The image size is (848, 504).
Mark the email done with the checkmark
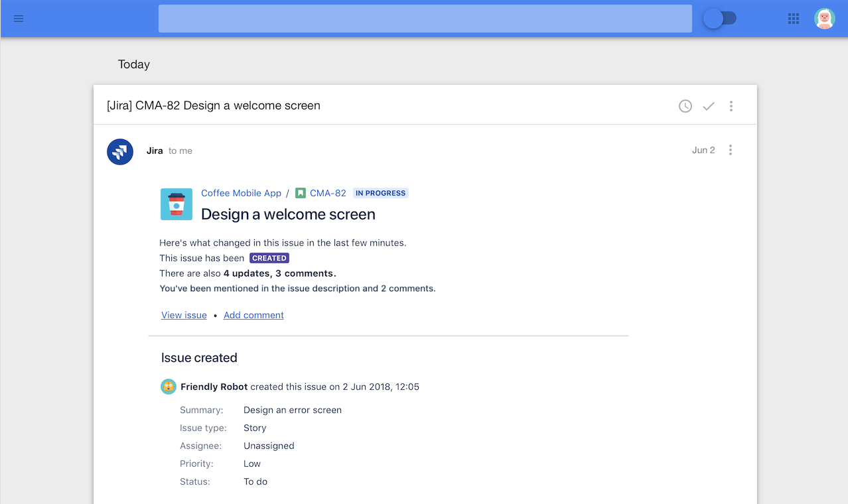coord(709,106)
